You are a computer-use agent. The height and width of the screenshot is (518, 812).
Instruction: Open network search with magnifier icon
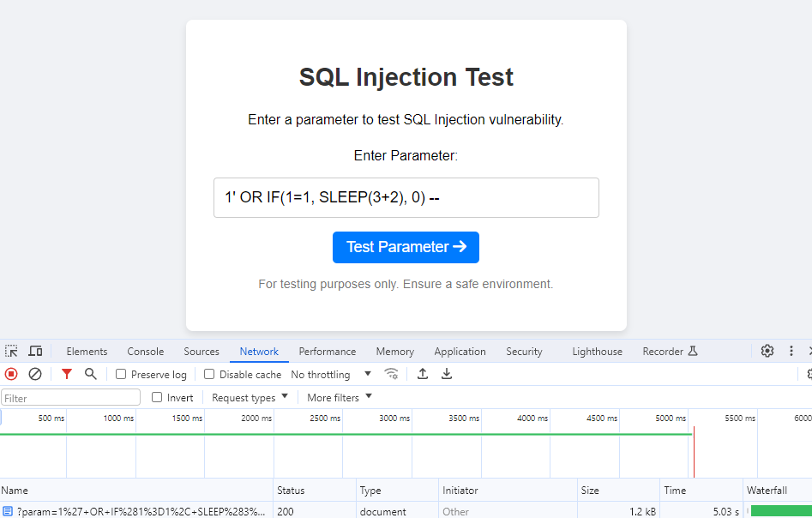click(x=90, y=374)
